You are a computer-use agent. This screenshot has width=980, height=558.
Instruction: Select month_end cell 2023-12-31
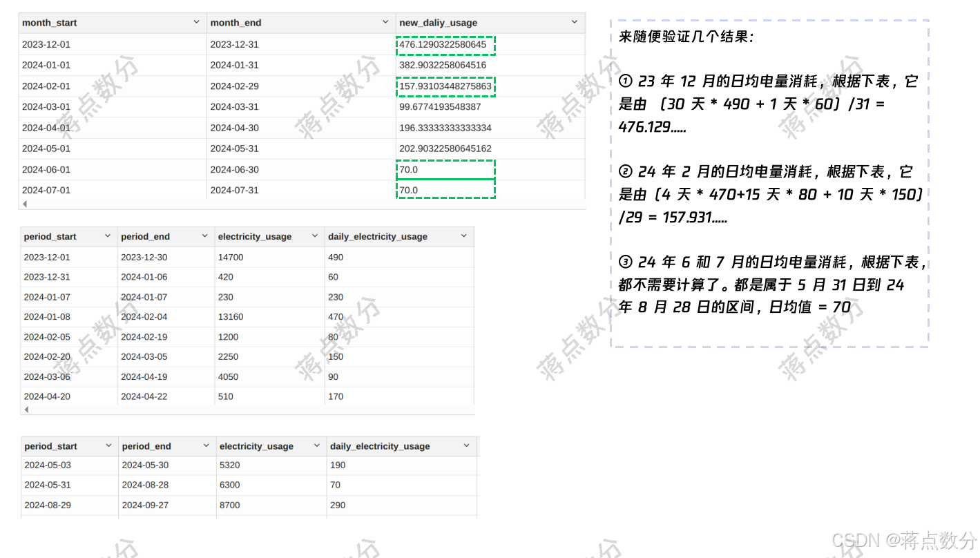pos(301,44)
